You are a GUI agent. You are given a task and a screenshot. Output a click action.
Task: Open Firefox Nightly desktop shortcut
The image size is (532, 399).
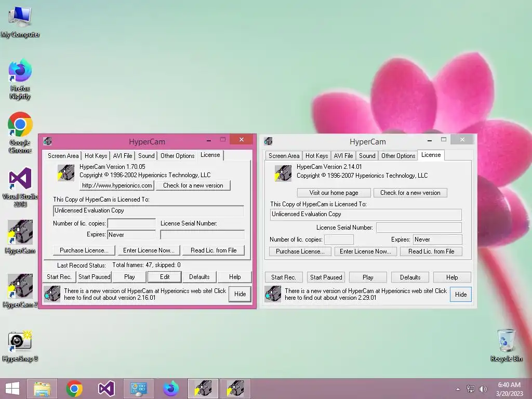point(20,79)
